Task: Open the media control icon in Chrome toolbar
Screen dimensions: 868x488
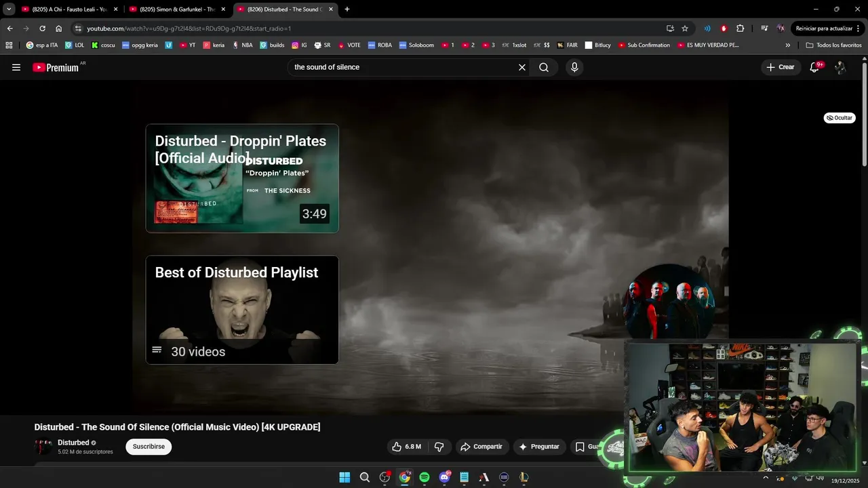Action: click(x=764, y=28)
